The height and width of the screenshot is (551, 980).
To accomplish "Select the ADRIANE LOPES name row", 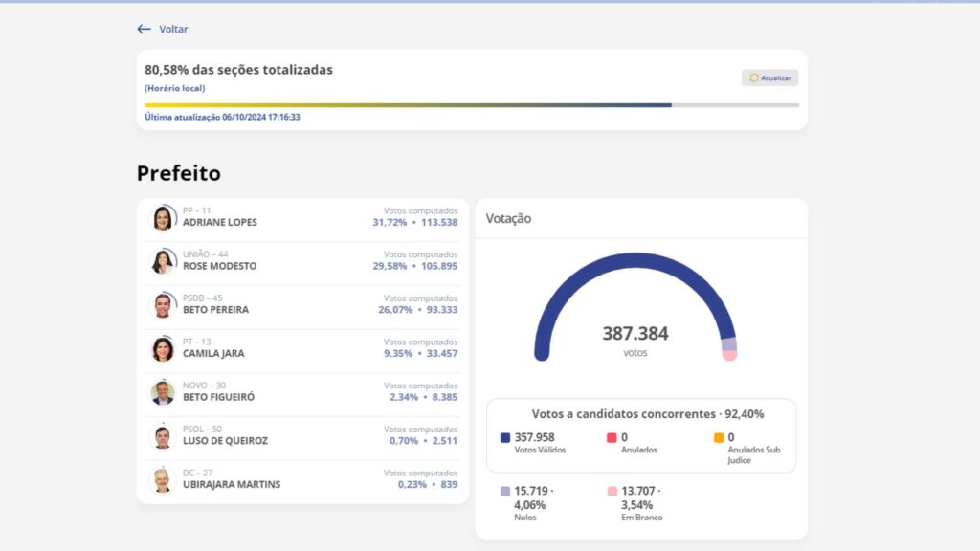I will [219, 222].
